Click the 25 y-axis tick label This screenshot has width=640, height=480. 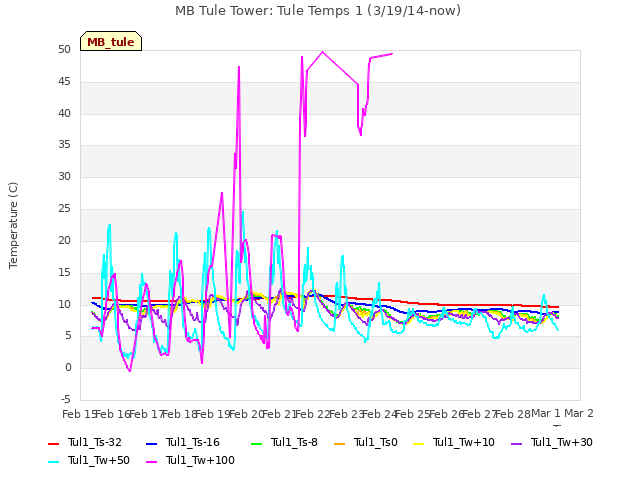click(x=64, y=209)
